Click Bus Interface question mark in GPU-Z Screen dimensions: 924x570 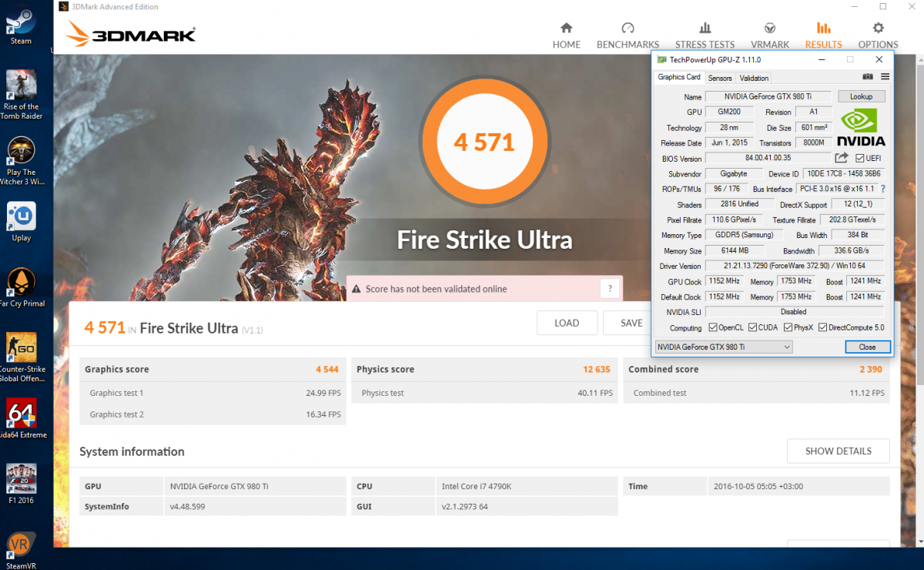coord(882,189)
